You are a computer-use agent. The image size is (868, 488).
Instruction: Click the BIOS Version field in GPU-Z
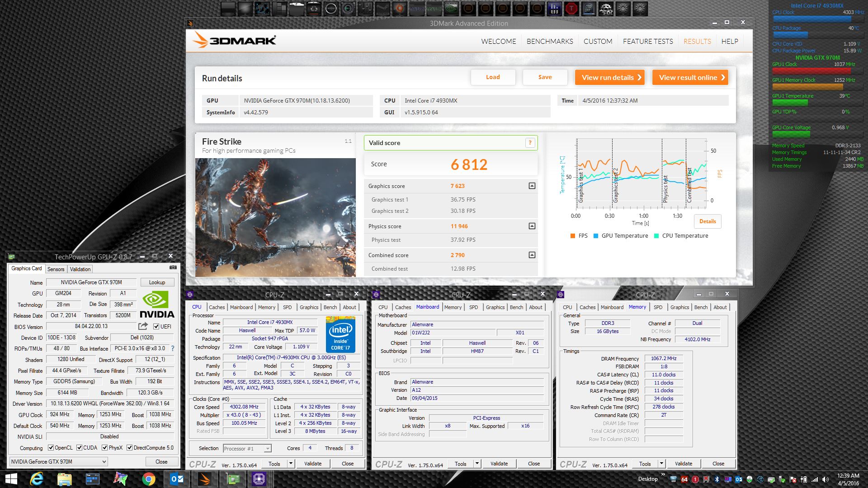coord(91,326)
